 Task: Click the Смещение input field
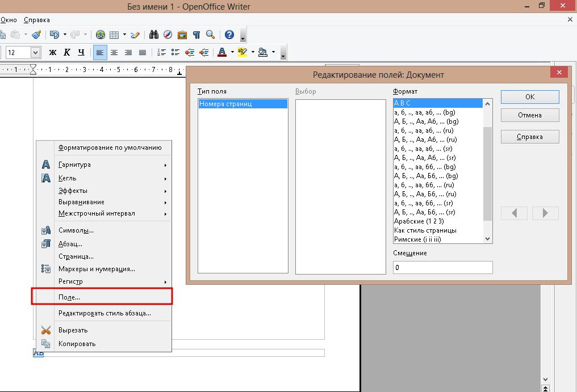pyautogui.click(x=442, y=267)
